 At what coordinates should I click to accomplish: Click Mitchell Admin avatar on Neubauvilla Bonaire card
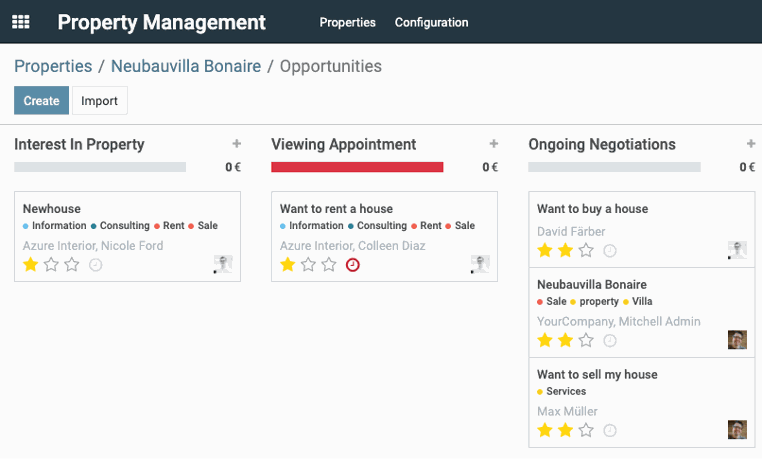[737, 340]
